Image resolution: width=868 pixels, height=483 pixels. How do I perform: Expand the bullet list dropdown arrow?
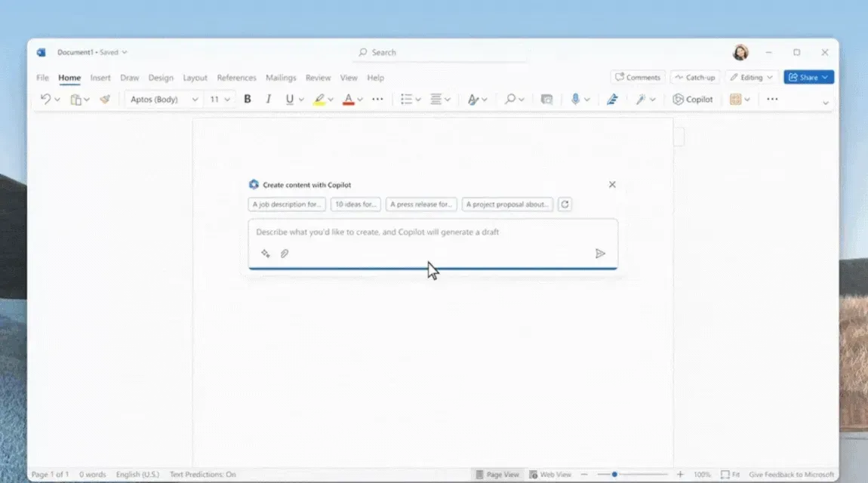point(418,100)
